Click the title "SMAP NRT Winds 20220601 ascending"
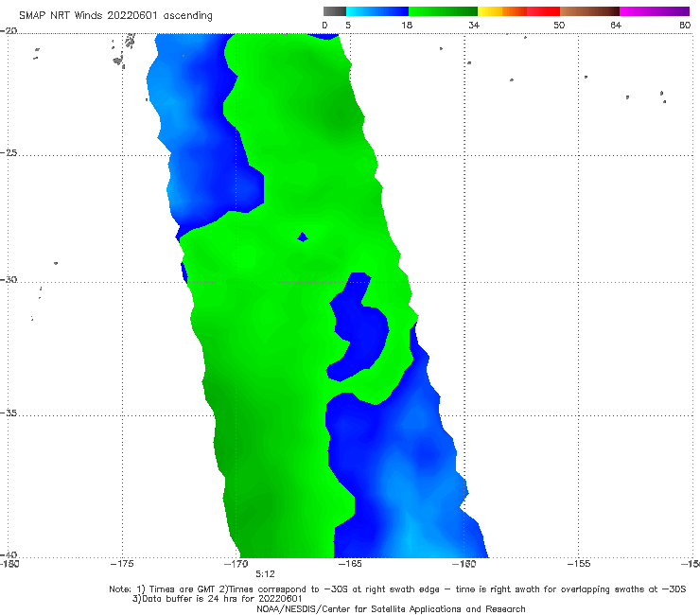The image size is (700, 615). (x=115, y=15)
